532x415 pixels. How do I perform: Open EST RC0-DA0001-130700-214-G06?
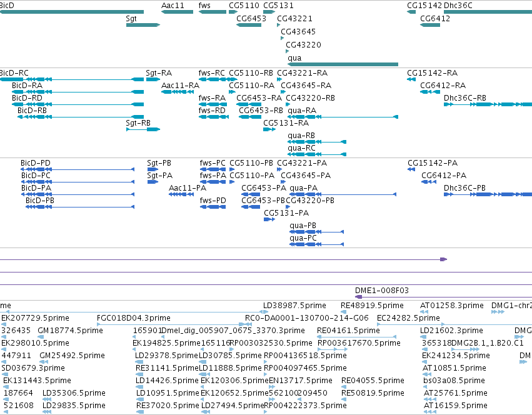coord(307,318)
